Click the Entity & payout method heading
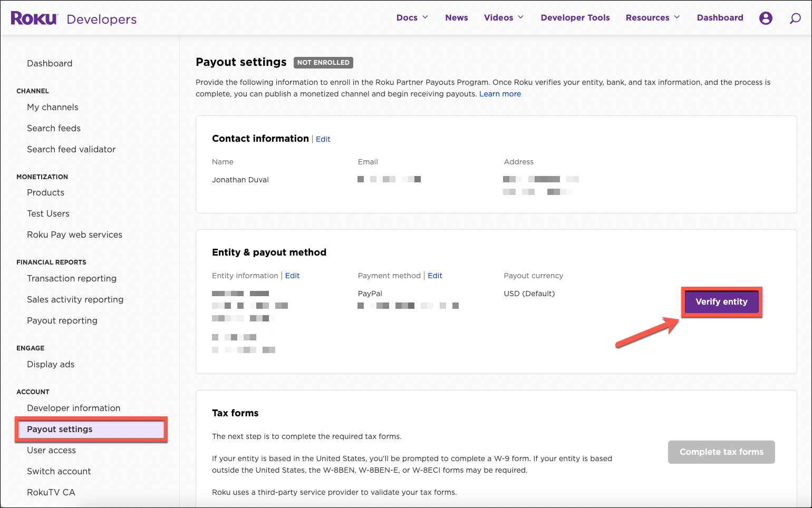Viewport: 812px width, 508px height. coord(269,252)
